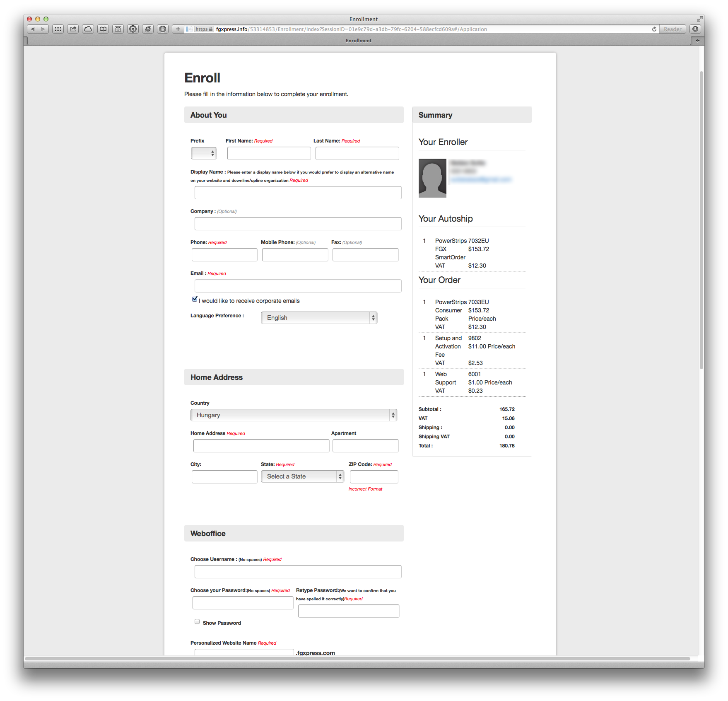728x701 pixels.
Task: Click the Downloads arrow button
Action: point(695,29)
